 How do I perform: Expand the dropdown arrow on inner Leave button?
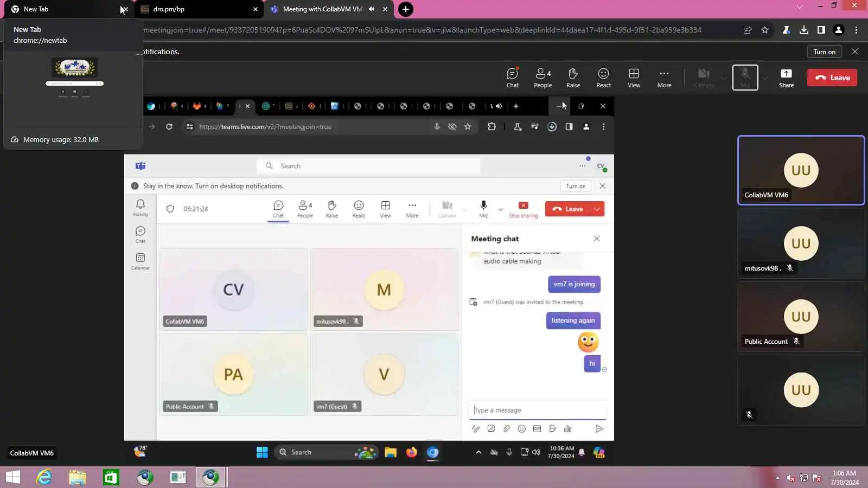pos(597,209)
